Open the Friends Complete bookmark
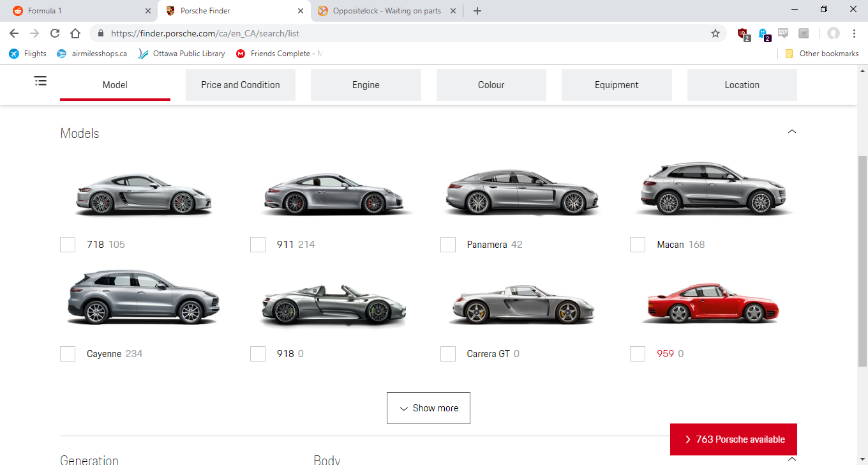Screen dimensions: 868x465 280,54
